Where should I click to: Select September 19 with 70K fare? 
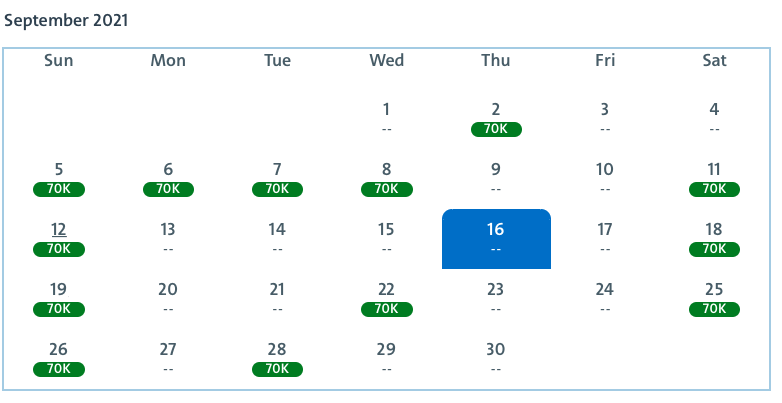(x=59, y=298)
